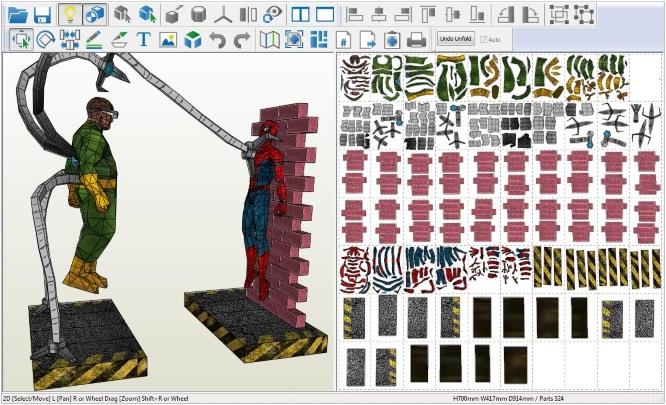Viewport: 666px width, 405px height.
Task: Select the gray cube with cursor tool
Action: point(123,15)
